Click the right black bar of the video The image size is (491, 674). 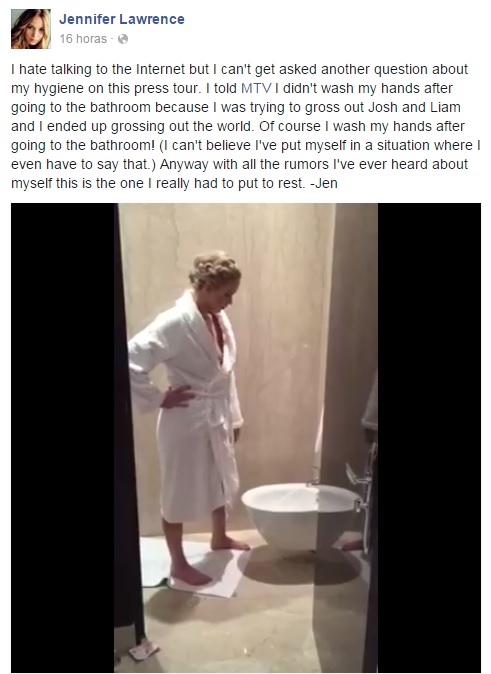[429, 438]
